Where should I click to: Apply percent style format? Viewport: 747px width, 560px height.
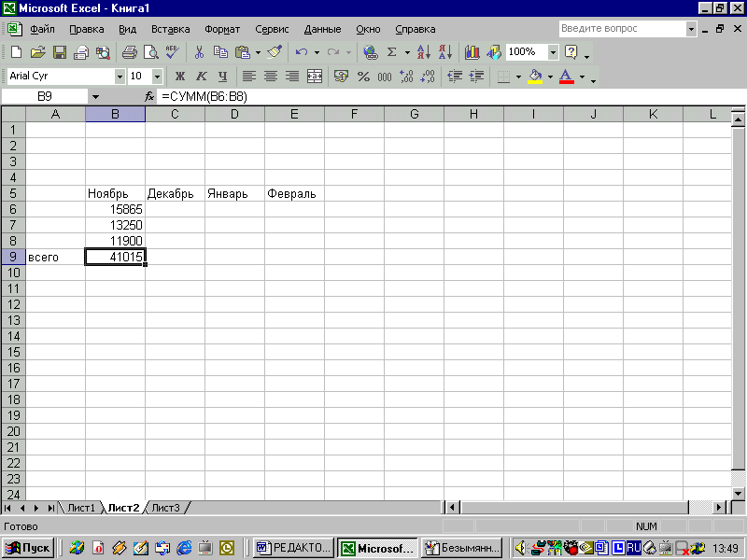point(363,77)
